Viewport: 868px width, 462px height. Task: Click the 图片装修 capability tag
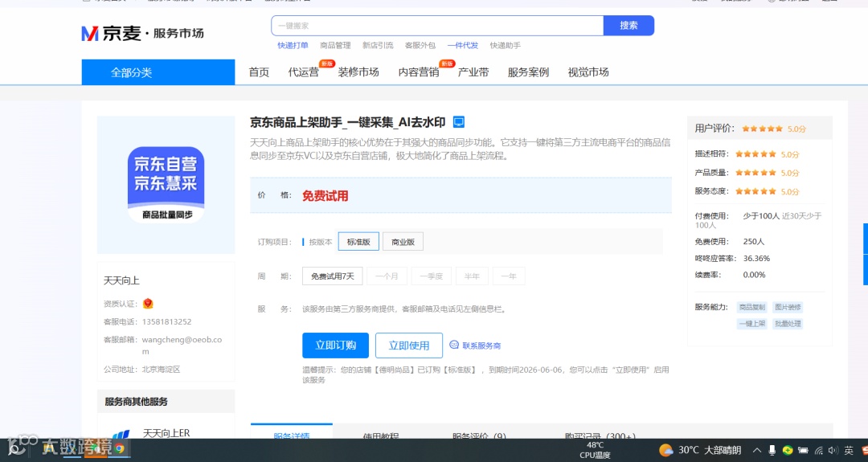(788, 307)
